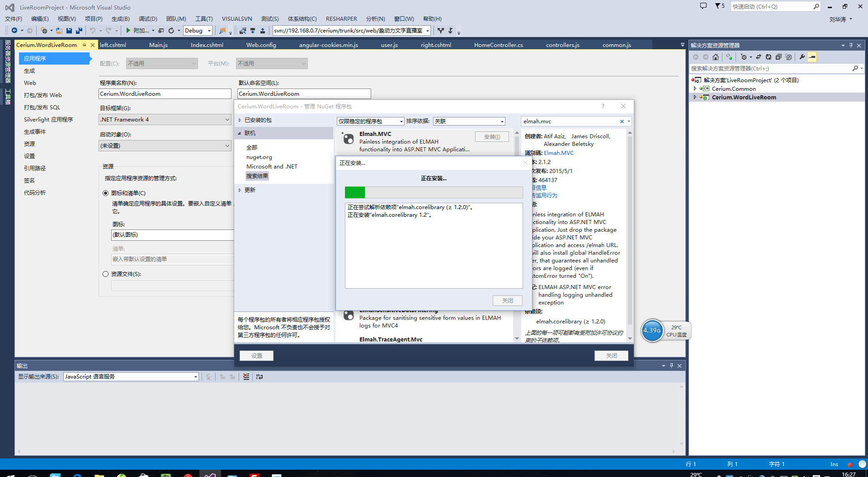
Task: Click the find in files icon
Action: pos(222,30)
